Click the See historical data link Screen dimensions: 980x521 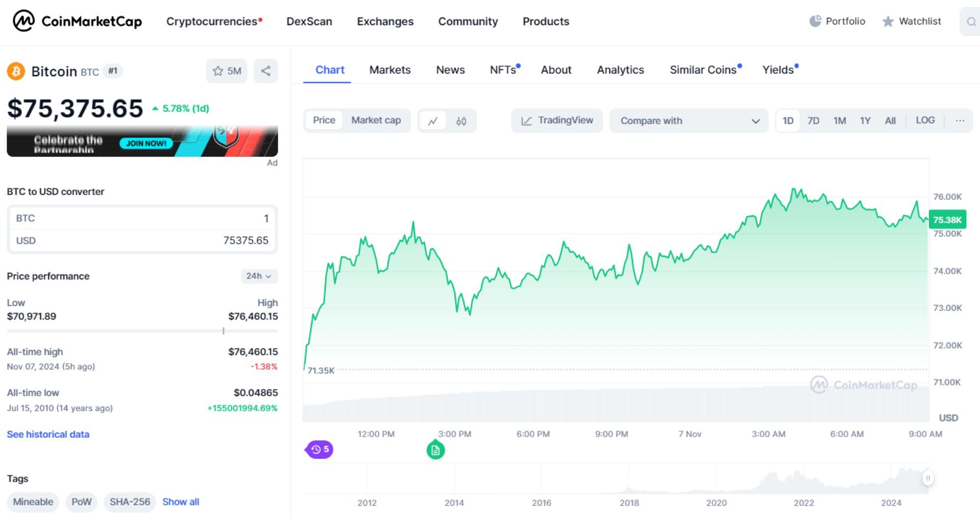[x=47, y=434]
